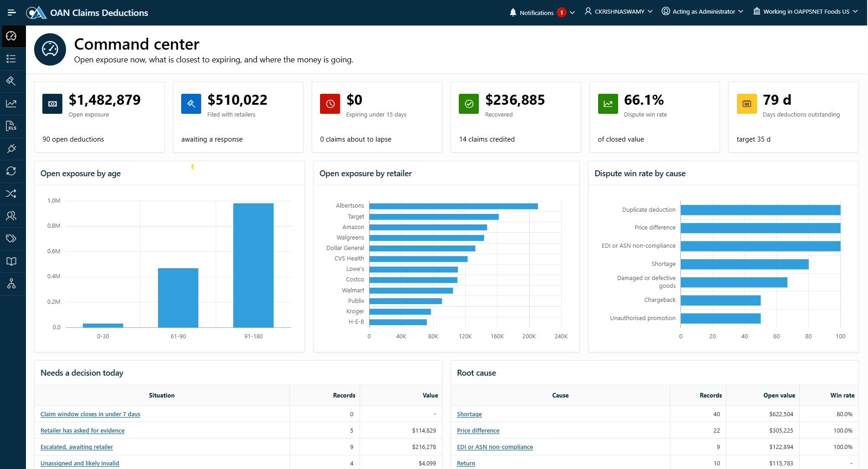Click the green Recovered checkmark icon
The height and width of the screenshot is (469, 868).
(x=469, y=104)
